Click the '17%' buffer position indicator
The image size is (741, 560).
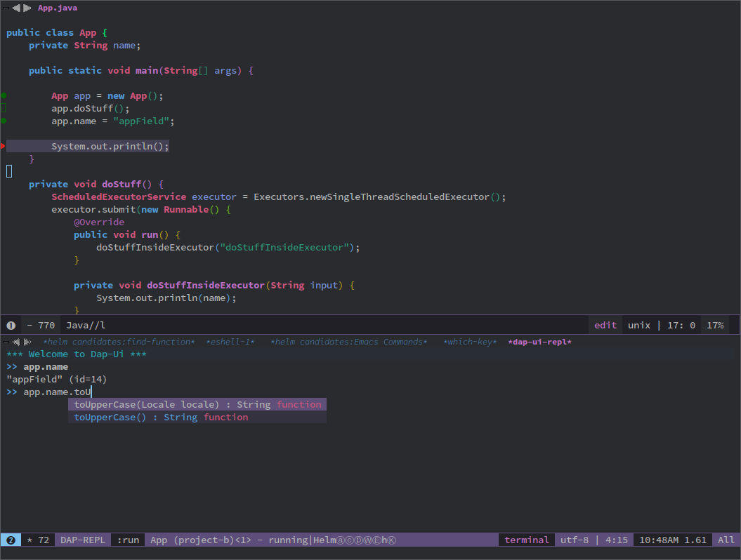tap(715, 326)
